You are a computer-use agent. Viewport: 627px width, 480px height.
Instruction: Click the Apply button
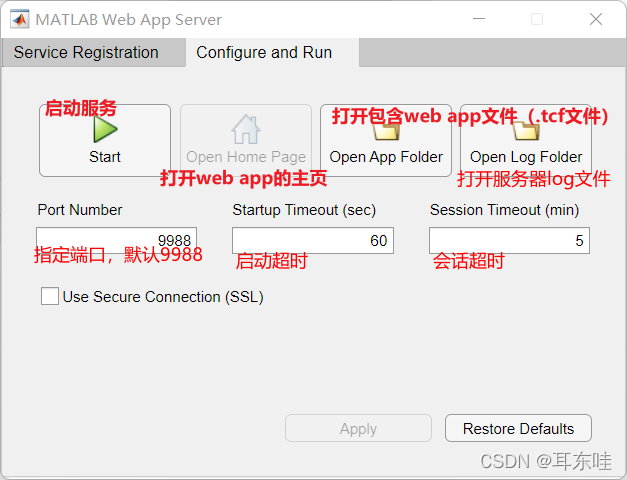tap(358, 428)
